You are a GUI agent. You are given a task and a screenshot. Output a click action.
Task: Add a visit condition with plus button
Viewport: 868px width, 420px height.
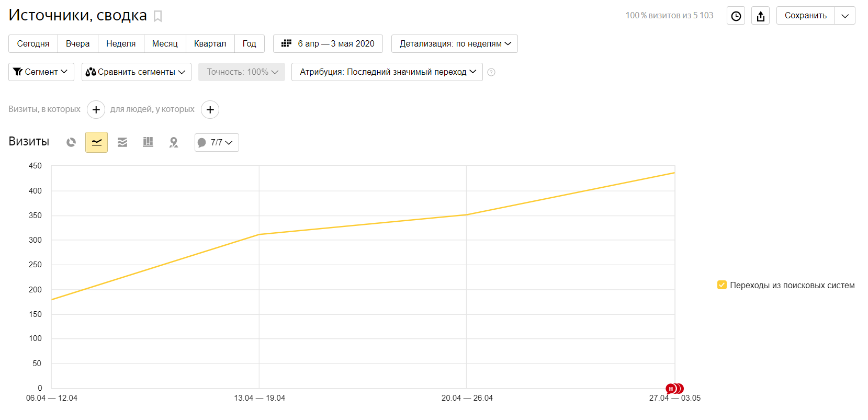point(96,110)
